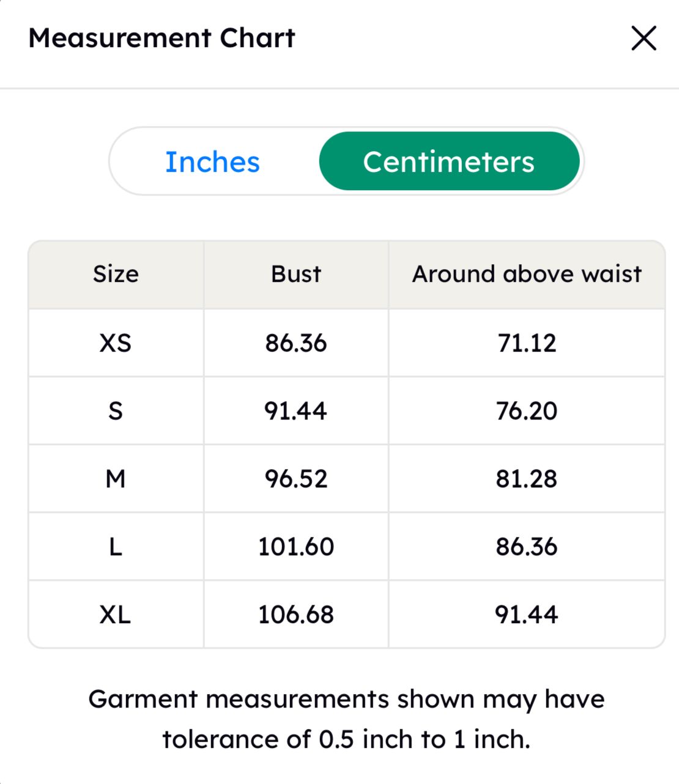Viewport: 679px width, 784px height.
Task: Click the Measurement Chart title text
Action: point(162,38)
